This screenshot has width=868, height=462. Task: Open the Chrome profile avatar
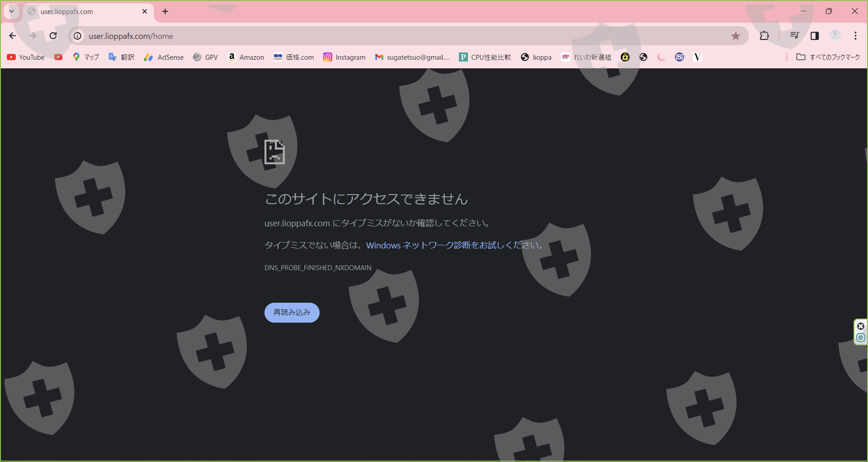(x=835, y=36)
